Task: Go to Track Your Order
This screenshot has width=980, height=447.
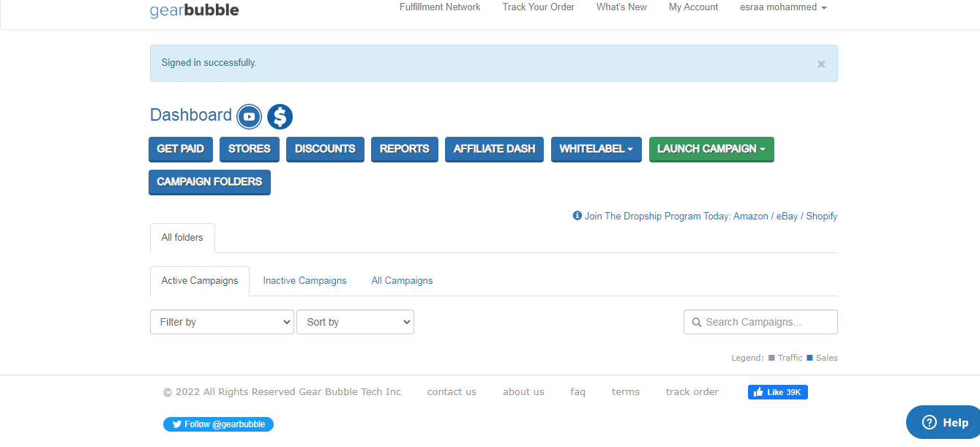Action: point(539,7)
